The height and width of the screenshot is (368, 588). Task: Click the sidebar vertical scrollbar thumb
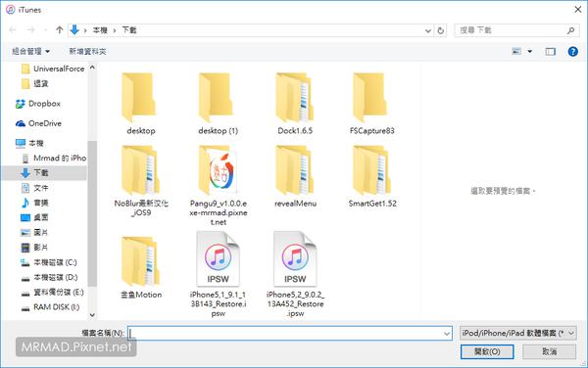(x=92, y=213)
